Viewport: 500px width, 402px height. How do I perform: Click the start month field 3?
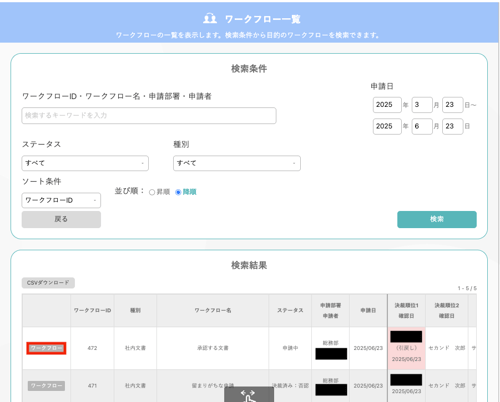[x=422, y=105]
